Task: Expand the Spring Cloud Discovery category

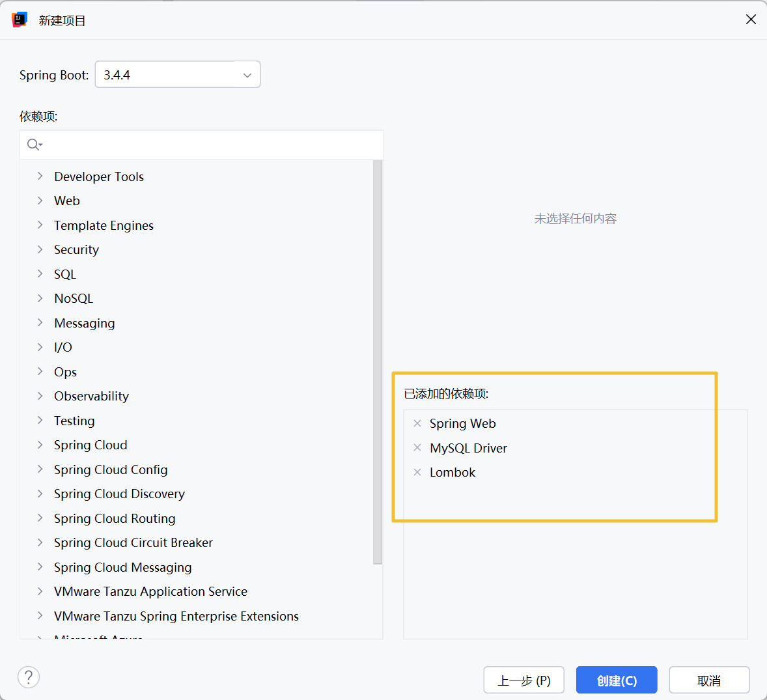Action: pos(40,494)
